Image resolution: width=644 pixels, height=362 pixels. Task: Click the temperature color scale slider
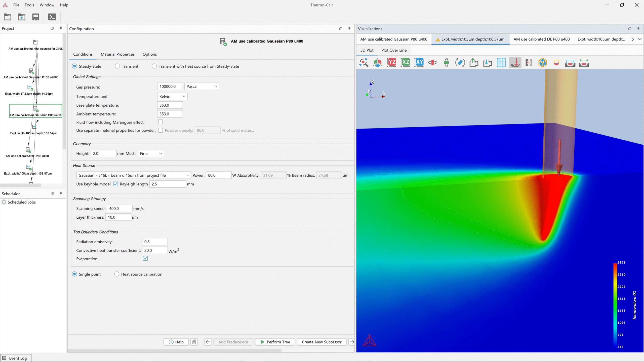click(614, 305)
